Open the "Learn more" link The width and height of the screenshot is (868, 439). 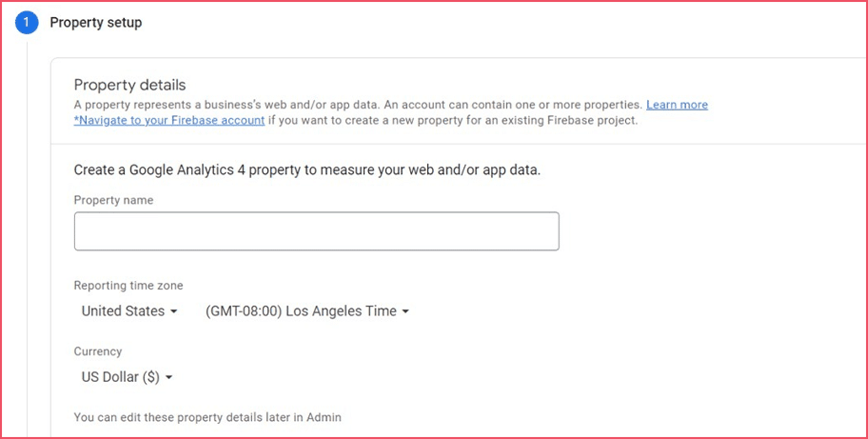pyautogui.click(x=677, y=105)
